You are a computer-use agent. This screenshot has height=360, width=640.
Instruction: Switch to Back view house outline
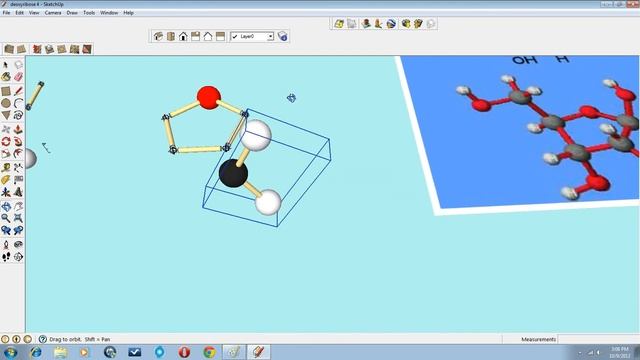208,36
